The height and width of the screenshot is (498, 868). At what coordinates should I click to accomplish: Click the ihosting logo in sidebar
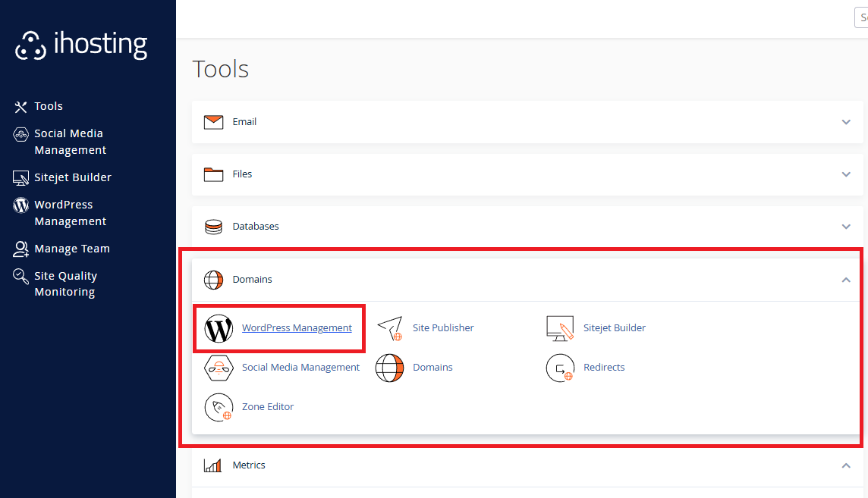(81, 45)
